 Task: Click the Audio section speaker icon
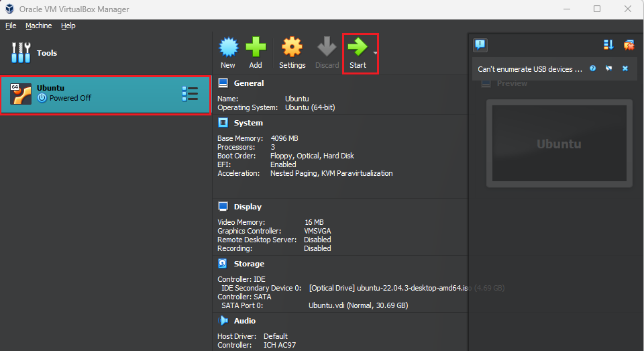[x=223, y=321]
